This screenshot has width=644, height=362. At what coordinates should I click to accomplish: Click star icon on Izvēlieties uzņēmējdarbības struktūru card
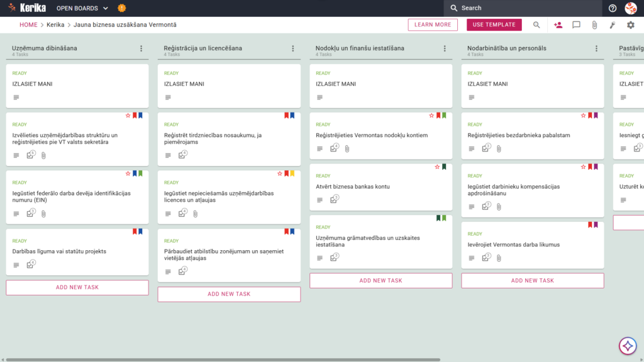click(128, 116)
